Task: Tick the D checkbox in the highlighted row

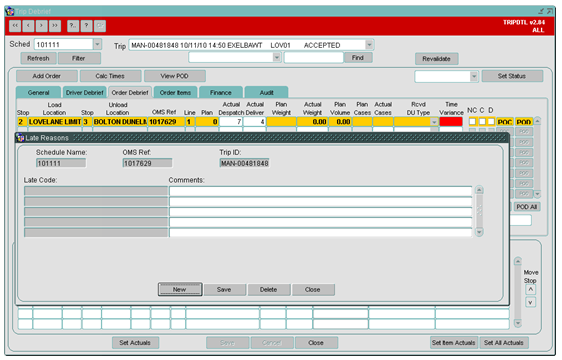Action: click(x=491, y=122)
